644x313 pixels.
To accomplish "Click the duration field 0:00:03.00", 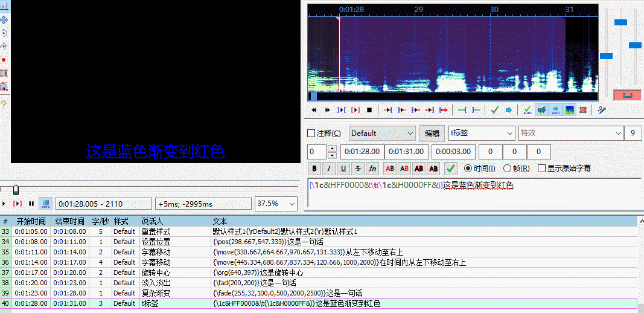I will [454, 152].
